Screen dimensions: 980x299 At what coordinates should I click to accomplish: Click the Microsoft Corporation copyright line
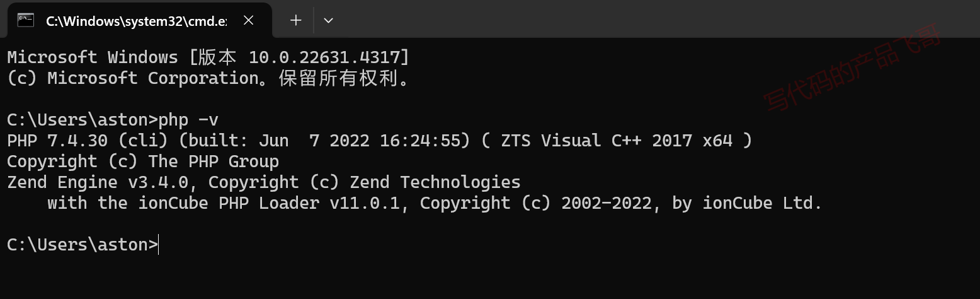point(208,78)
